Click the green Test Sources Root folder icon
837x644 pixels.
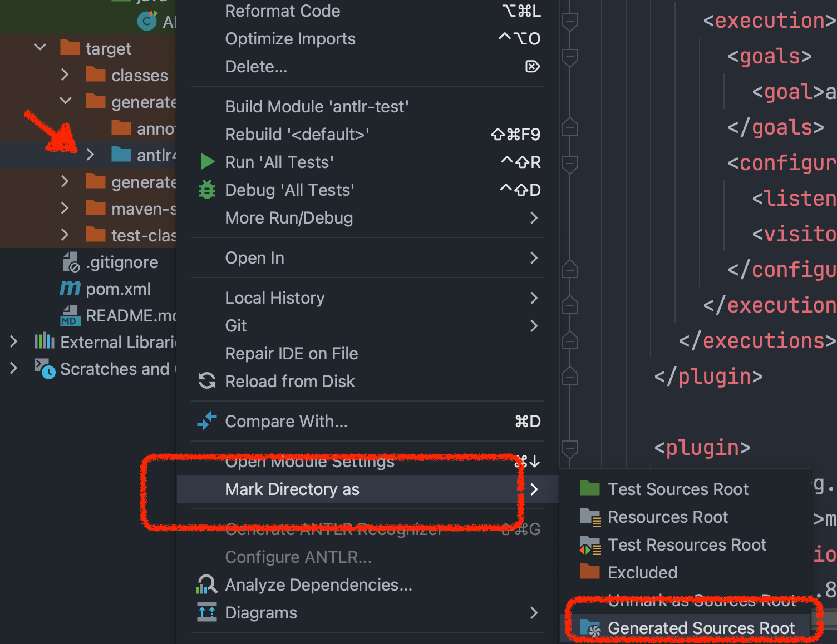pos(589,488)
